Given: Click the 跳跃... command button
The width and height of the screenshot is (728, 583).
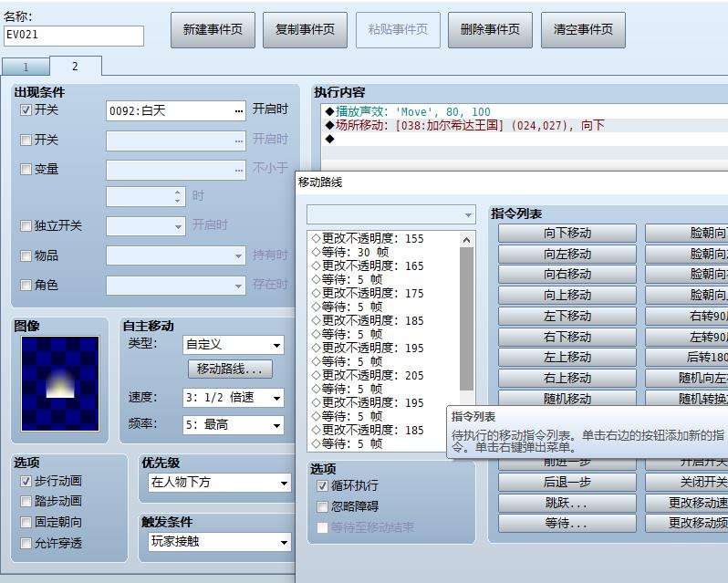Looking at the screenshot, I should [567, 503].
